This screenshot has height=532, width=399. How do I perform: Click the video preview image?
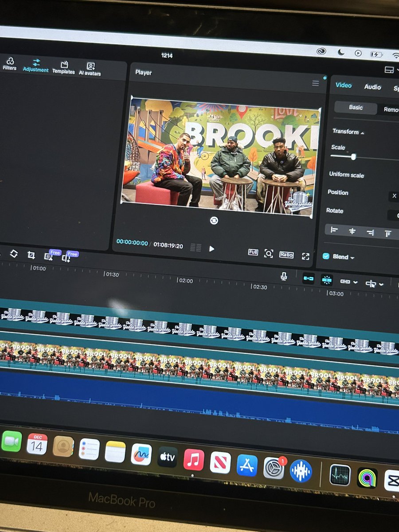(221, 158)
